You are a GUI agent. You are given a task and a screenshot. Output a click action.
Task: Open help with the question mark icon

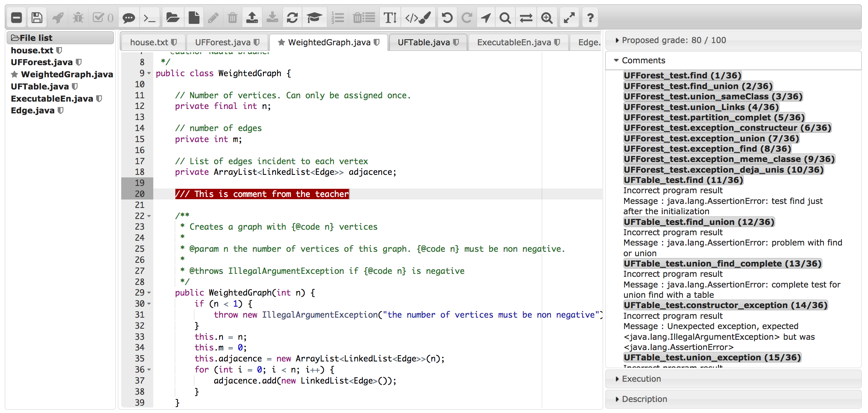[x=590, y=18]
